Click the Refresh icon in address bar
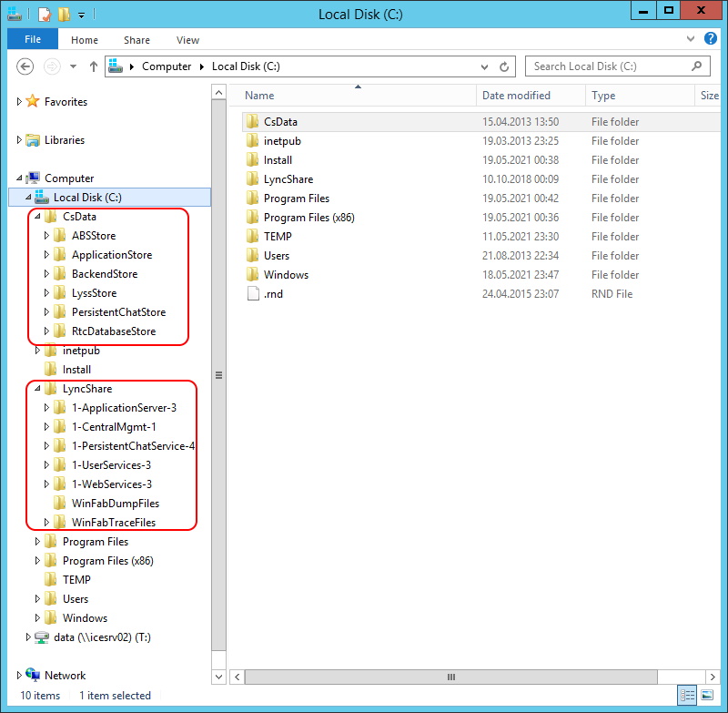The width and height of the screenshot is (728, 713). click(x=504, y=66)
